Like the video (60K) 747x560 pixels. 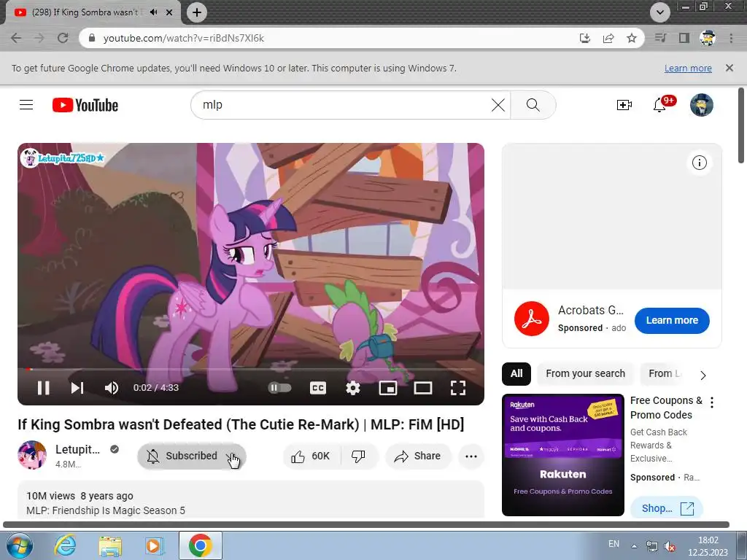click(x=311, y=456)
